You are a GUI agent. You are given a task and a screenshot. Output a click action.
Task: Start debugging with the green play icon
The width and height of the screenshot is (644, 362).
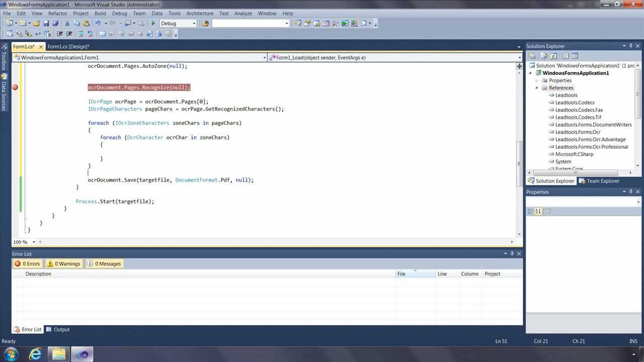click(x=153, y=23)
